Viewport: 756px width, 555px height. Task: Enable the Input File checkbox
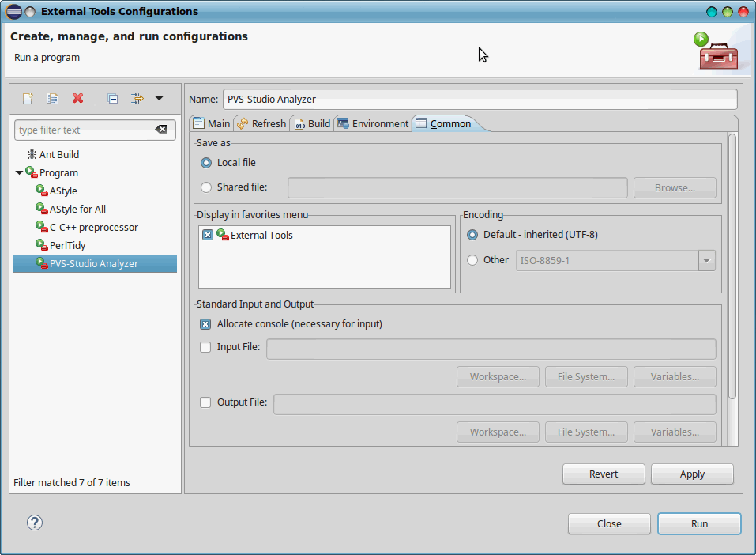point(205,347)
